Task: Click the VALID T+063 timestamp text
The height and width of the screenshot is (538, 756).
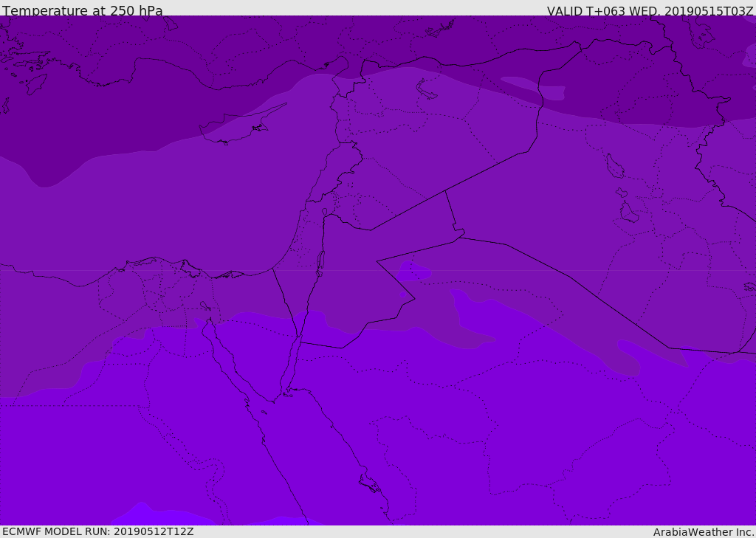Action: coord(650,11)
